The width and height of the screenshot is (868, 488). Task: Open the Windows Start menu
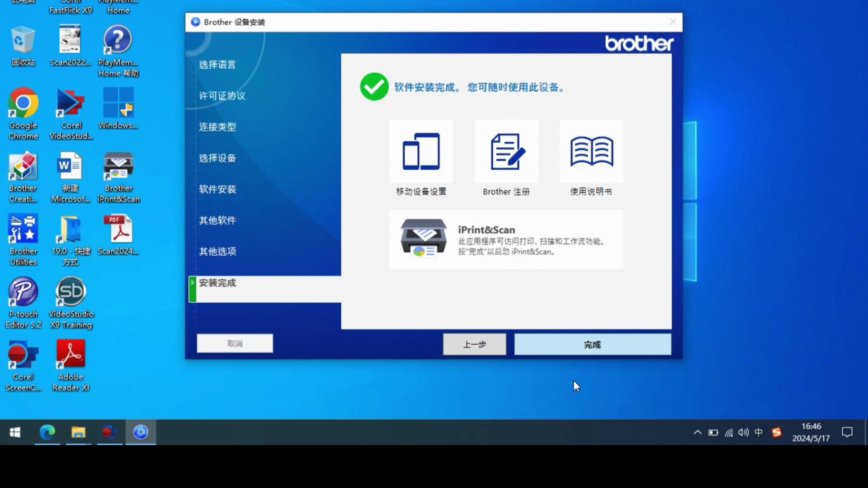coord(15,432)
